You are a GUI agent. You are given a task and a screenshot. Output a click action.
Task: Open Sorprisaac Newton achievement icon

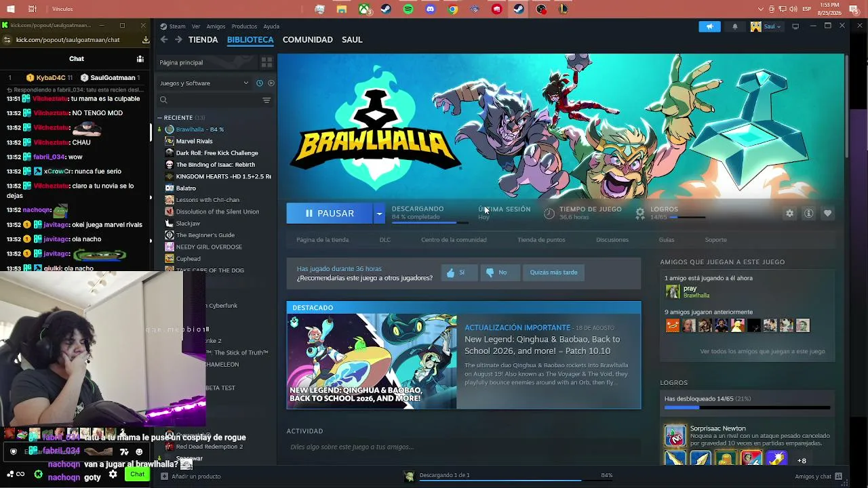(675, 435)
